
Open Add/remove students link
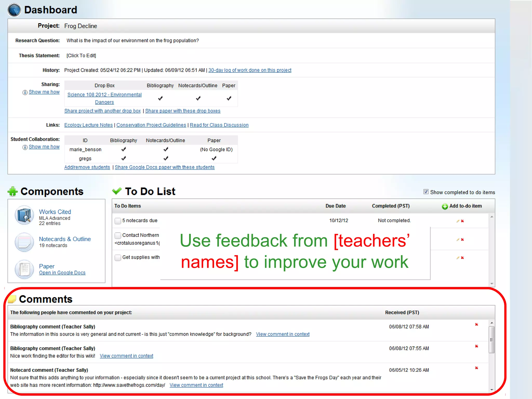pyautogui.click(x=87, y=167)
